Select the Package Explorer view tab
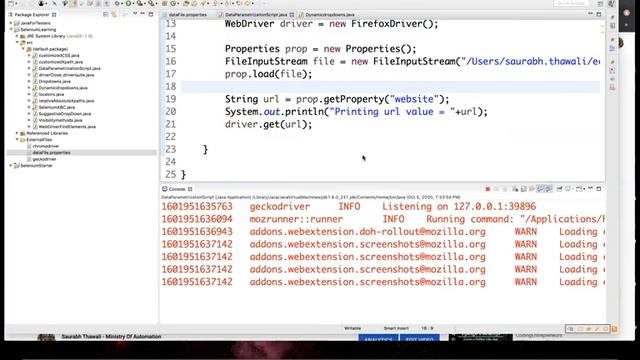Image resolution: width=640 pixels, height=360 pixels. 32,15
